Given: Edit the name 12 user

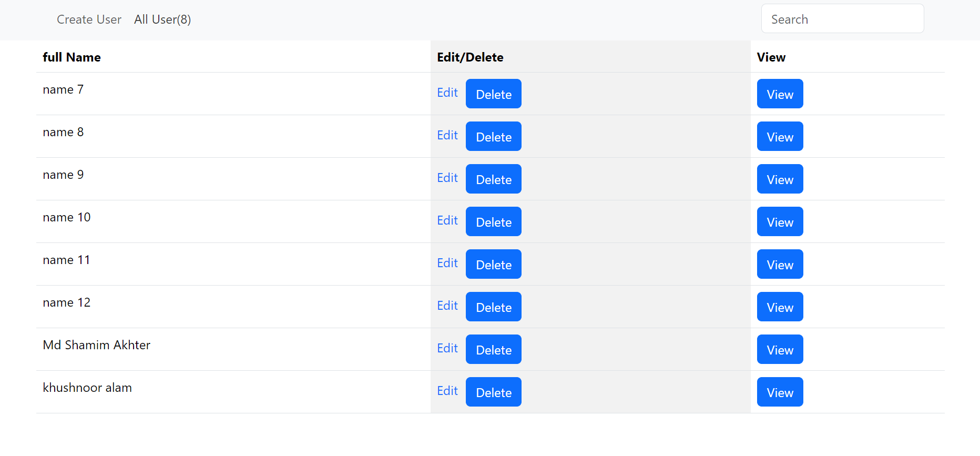Looking at the screenshot, I should [447, 306].
